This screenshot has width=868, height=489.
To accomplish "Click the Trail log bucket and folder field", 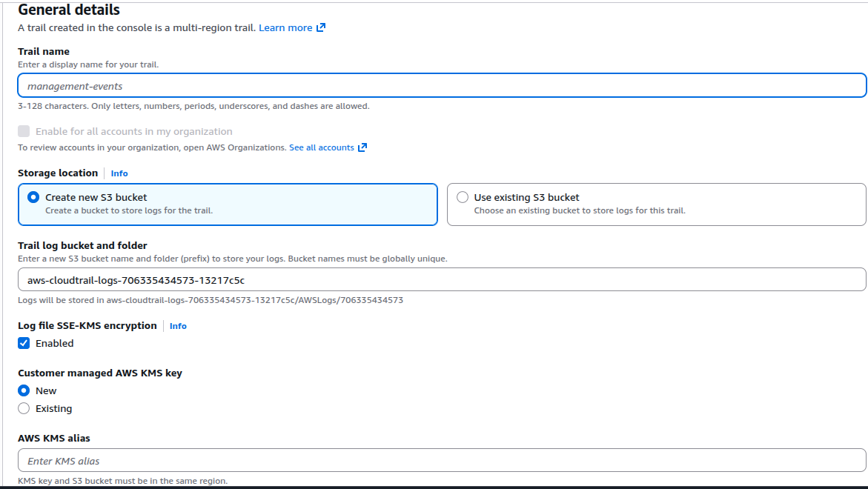I will point(442,279).
